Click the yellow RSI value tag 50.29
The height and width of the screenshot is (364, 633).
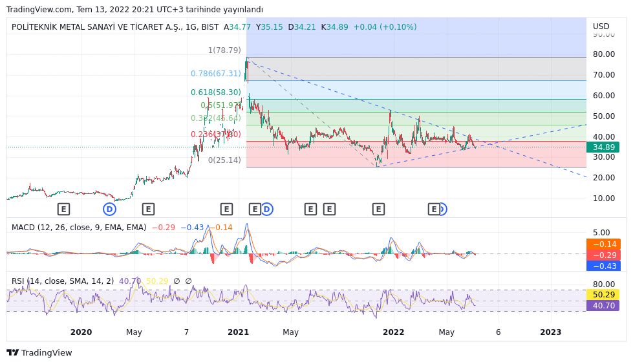[x=603, y=295]
